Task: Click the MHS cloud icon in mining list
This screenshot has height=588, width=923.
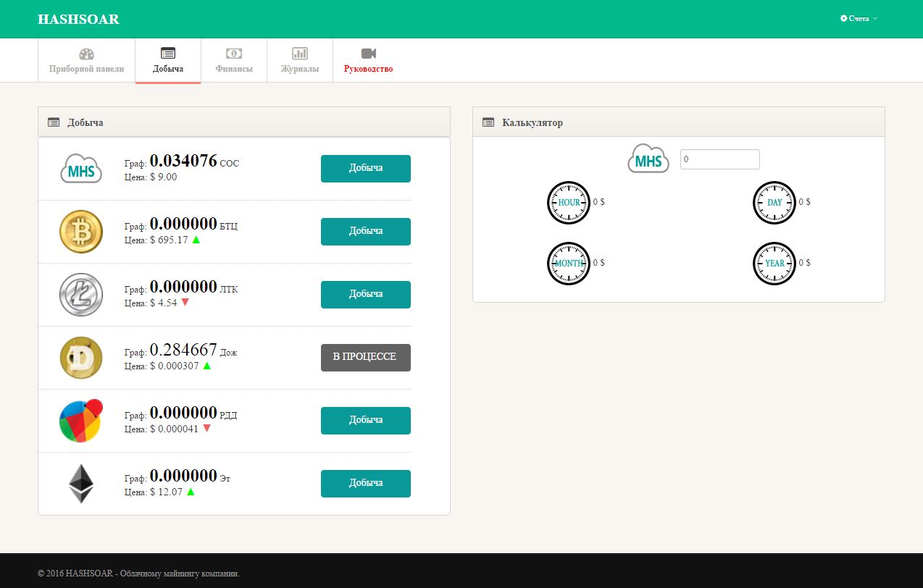Action: tap(81, 169)
